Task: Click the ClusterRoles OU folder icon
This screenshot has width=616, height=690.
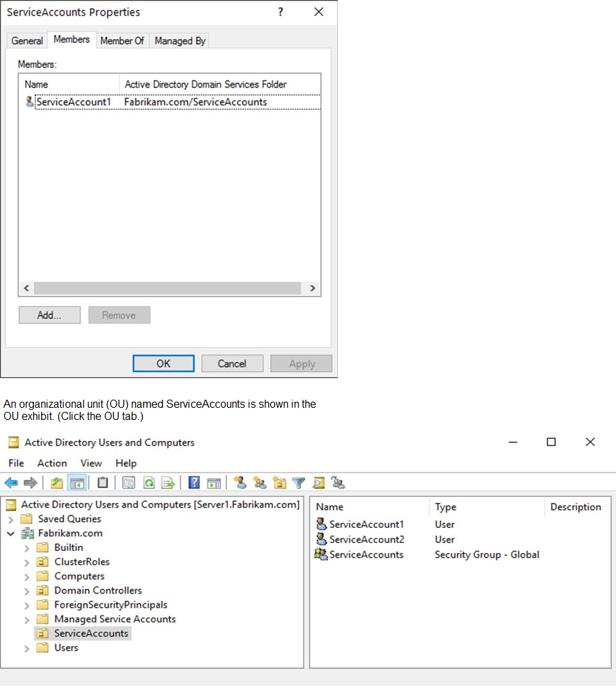Action: point(43,562)
